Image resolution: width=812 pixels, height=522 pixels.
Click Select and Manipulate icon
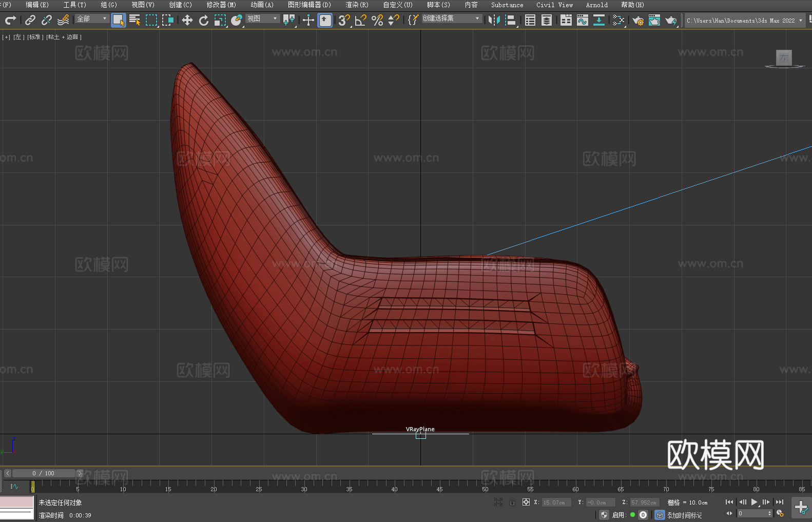click(x=308, y=20)
